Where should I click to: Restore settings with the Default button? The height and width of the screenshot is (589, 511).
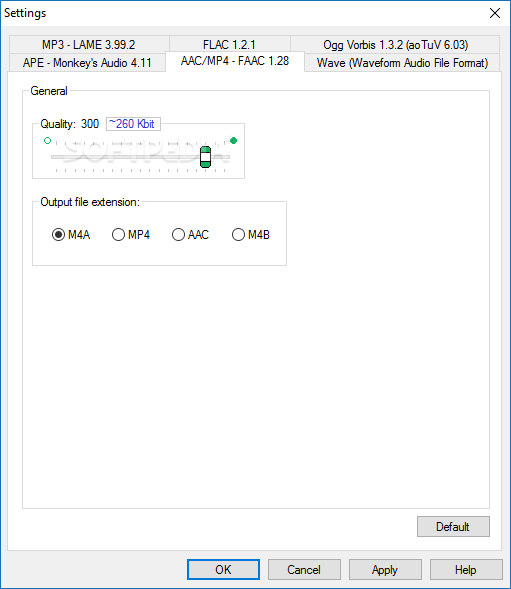453,526
